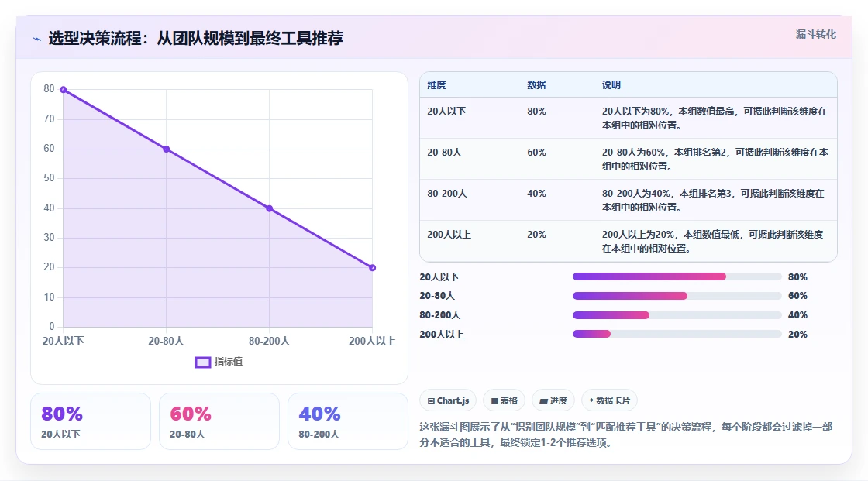Click the Chart.js tag
868x481 pixels.
pos(448,400)
